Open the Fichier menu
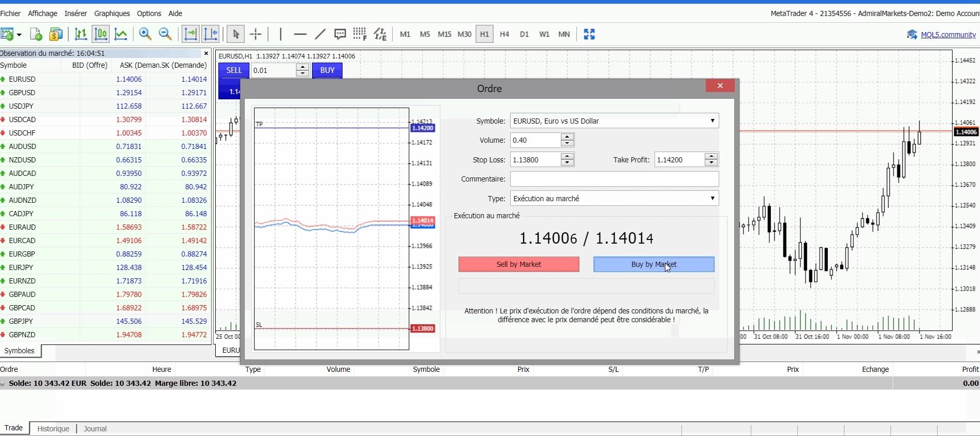This screenshot has width=980, height=436. pos(10,13)
